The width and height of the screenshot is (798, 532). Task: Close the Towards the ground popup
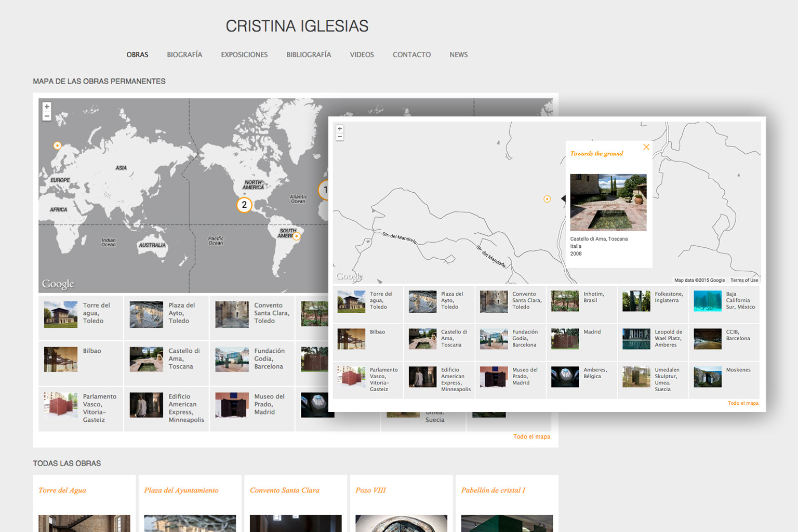click(646, 147)
